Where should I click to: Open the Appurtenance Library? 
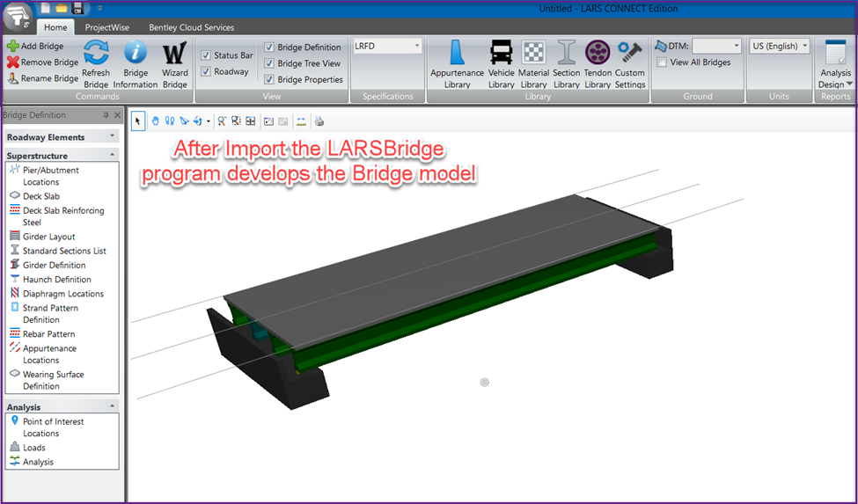pyautogui.click(x=457, y=64)
